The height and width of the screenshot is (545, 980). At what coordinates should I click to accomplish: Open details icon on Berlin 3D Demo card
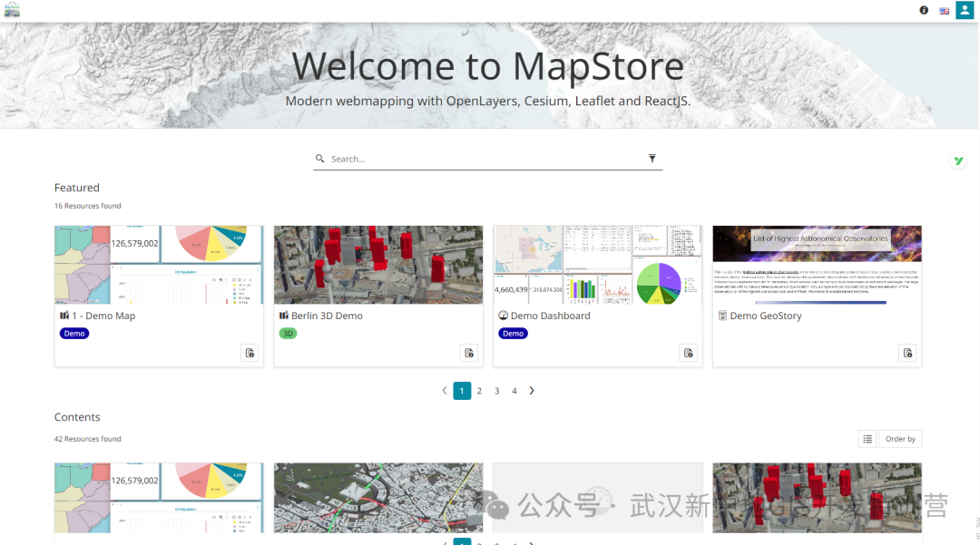pyautogui.click(x=469, y=353)
